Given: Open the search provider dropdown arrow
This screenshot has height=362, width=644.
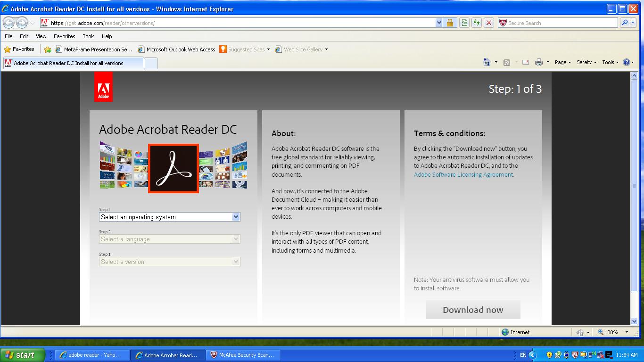Looking at the screenshot, I should tap(633, 23).
